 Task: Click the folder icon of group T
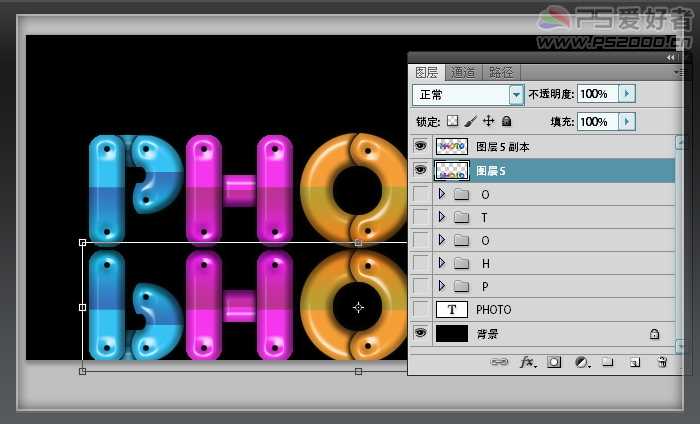[x=462, y=217]
